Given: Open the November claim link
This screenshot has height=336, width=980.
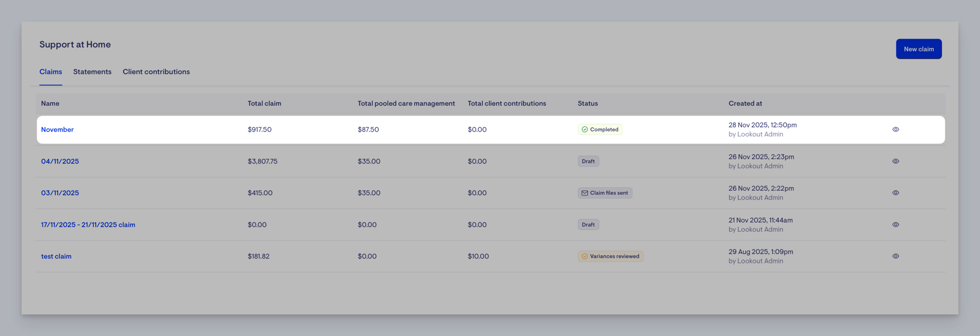Looking at the screenshot, I should point(57,129).
